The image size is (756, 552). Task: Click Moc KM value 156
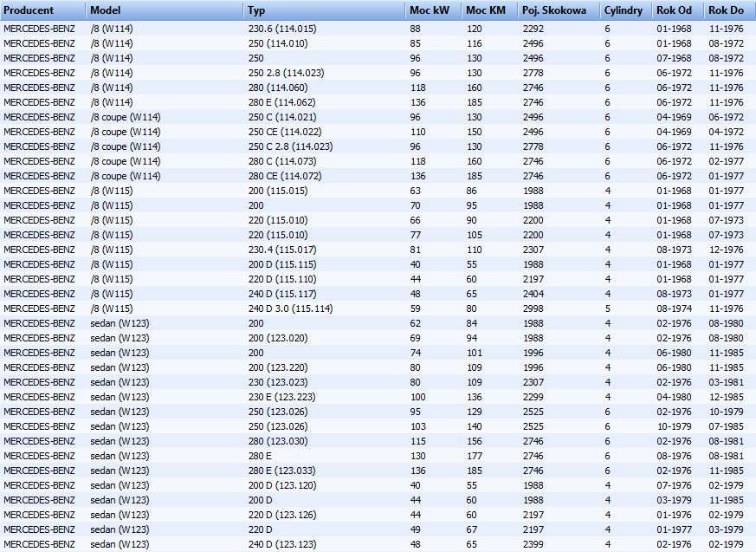pyautogui.click(x=475, y=441)
